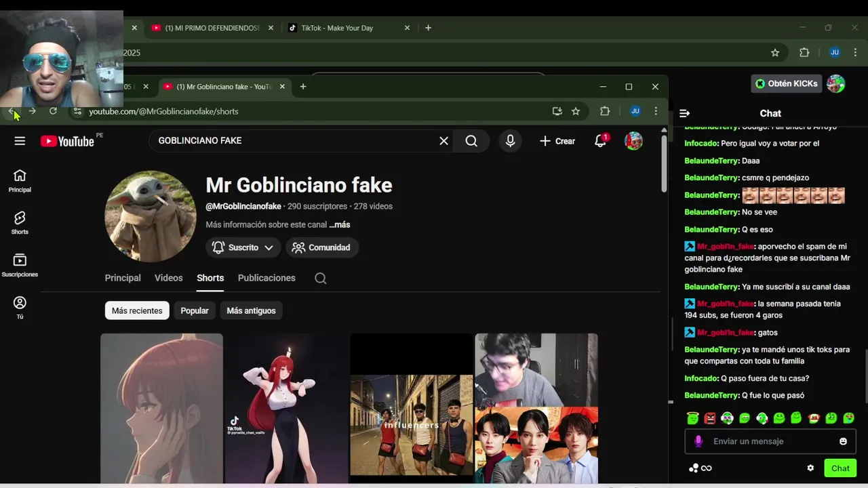Image resolution: width=868 pixels, height=488 pixels.
Task: Click the green Chat send button
Action: click(x=840, y=468)
